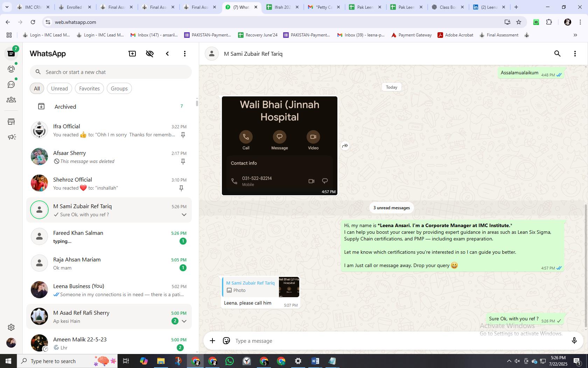Open the Status icon in sidebar
The width and height of the screenshot is (588, 368).
(11, 69)
